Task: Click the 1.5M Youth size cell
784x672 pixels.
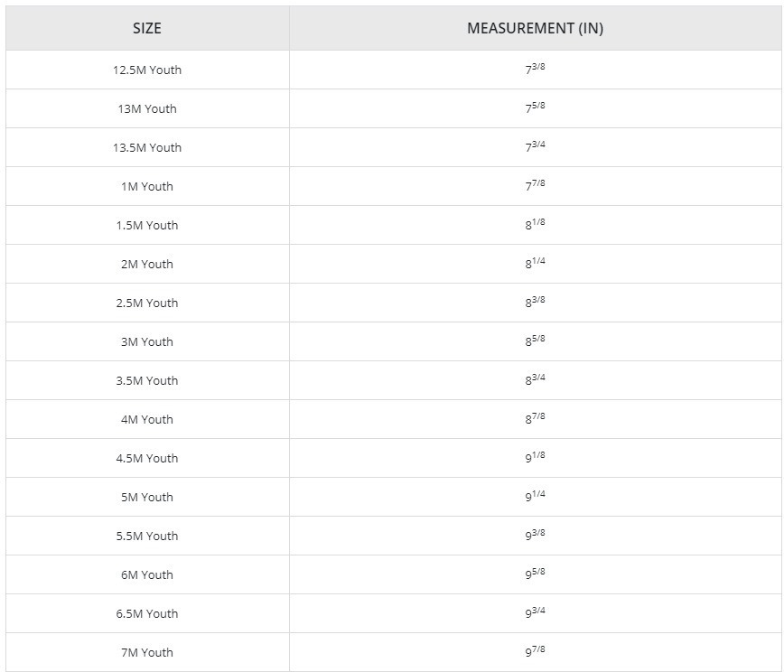Action: (x=147, y=225)
